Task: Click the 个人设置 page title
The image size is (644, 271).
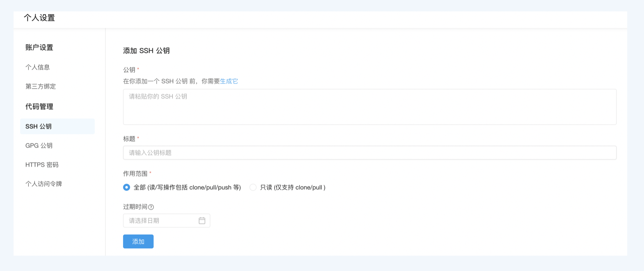Action: (39, 18)
